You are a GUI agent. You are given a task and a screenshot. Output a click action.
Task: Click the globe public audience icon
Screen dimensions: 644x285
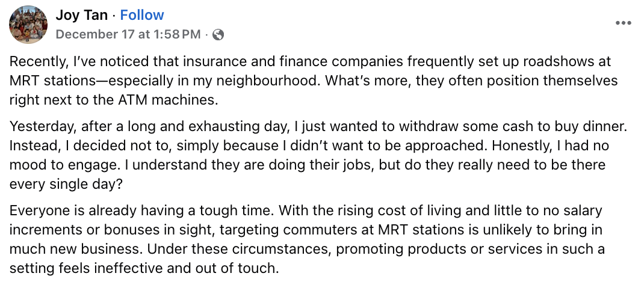click(218, 34)
